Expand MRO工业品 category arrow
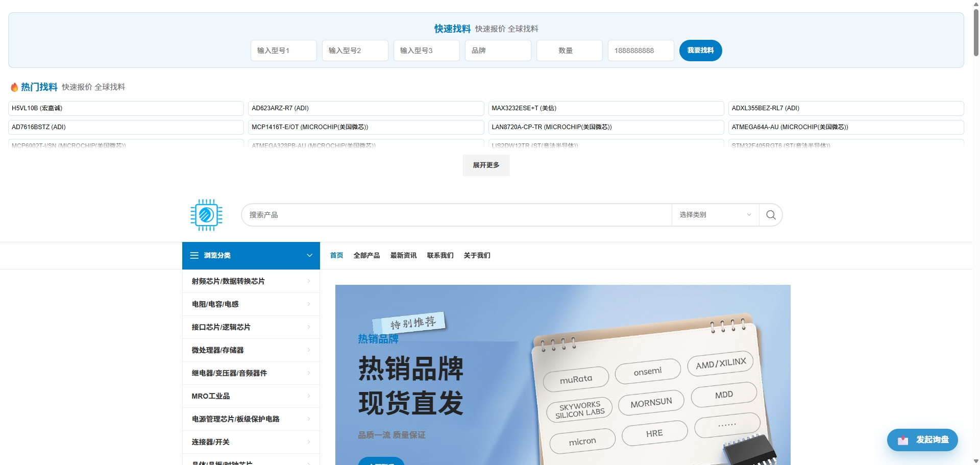Screen dimensions: 980x465 coord(309,396)
